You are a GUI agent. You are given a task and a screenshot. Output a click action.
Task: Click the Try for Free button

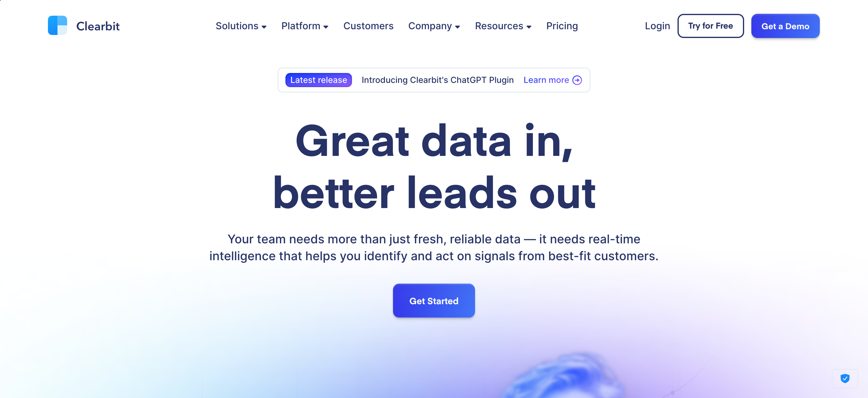click(710, 26)
